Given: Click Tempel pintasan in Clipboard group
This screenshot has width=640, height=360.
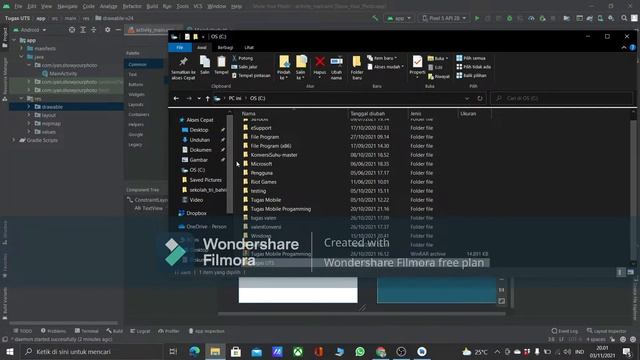Looking at the screenshot, I should pyautogui.click(x=251, y=76).
